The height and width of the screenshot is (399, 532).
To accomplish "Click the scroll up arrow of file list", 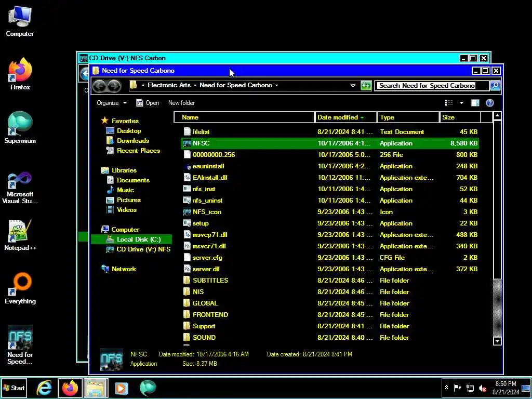I will tap(497, 116).
